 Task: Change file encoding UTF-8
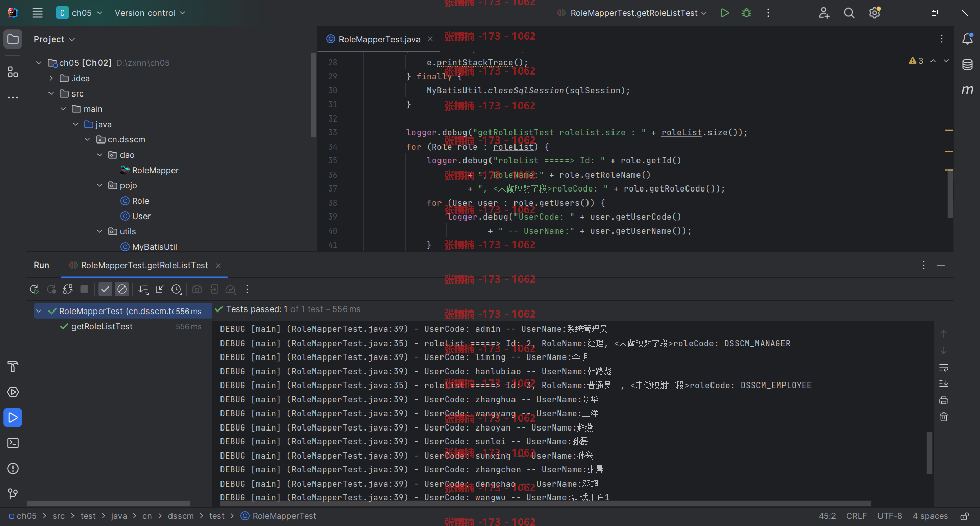890,516
